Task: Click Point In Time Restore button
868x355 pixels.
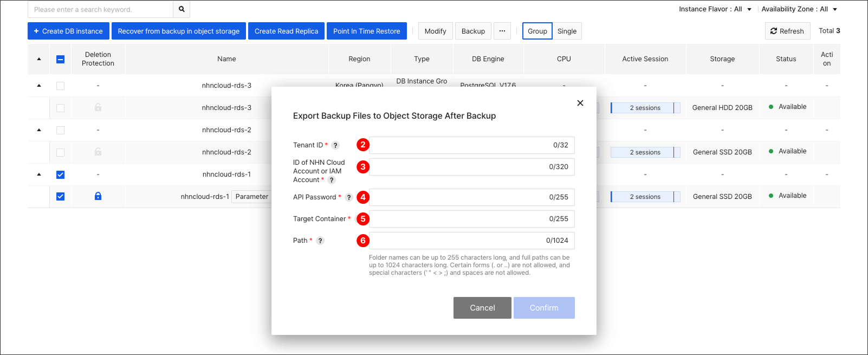Action: [367, 31]
